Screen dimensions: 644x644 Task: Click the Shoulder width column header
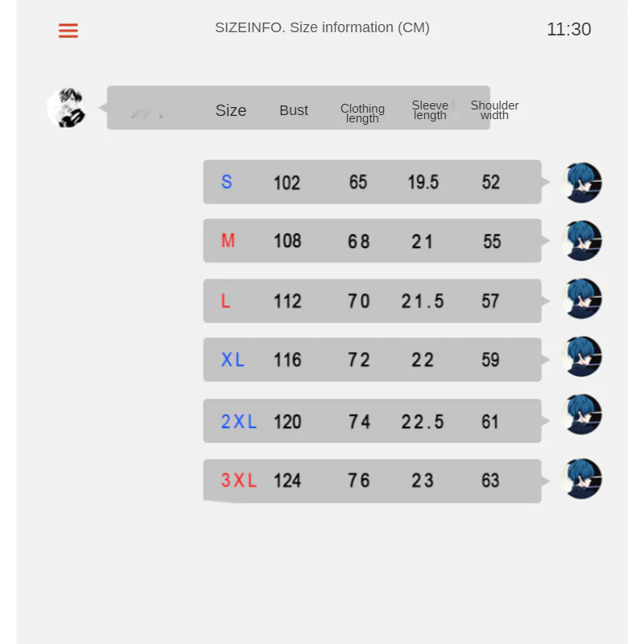494,110
